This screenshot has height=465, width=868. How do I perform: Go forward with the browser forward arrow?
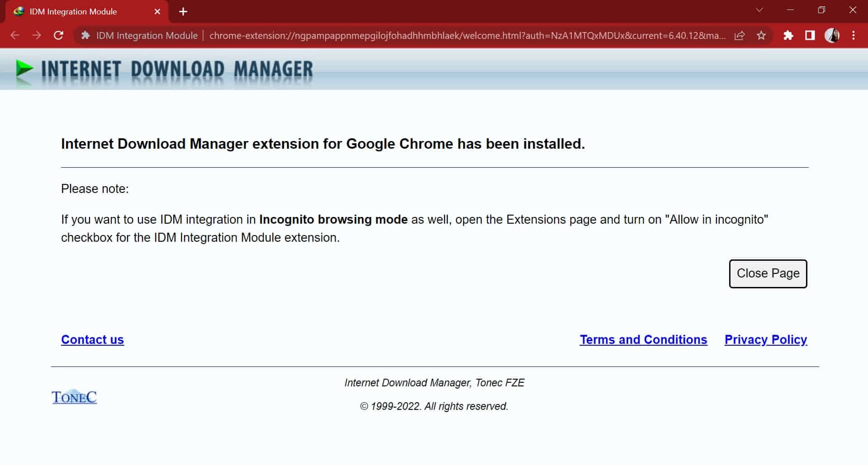coord(37,35)
